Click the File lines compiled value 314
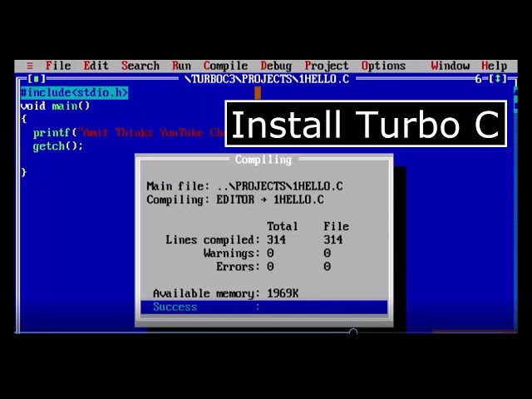This screenshot has height=399, width=532. 332,240
